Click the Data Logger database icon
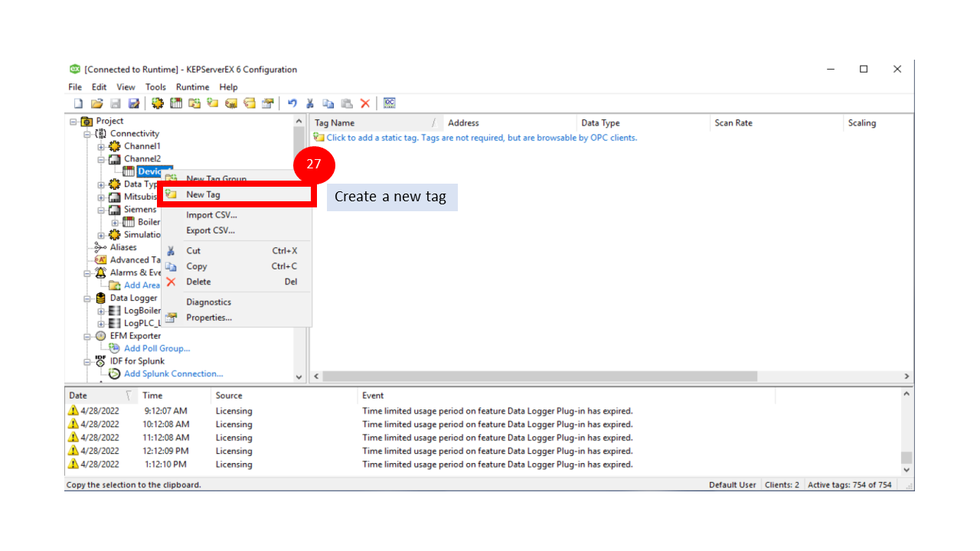The width and height of the screenshot is (980, 551). coord(101,298)
